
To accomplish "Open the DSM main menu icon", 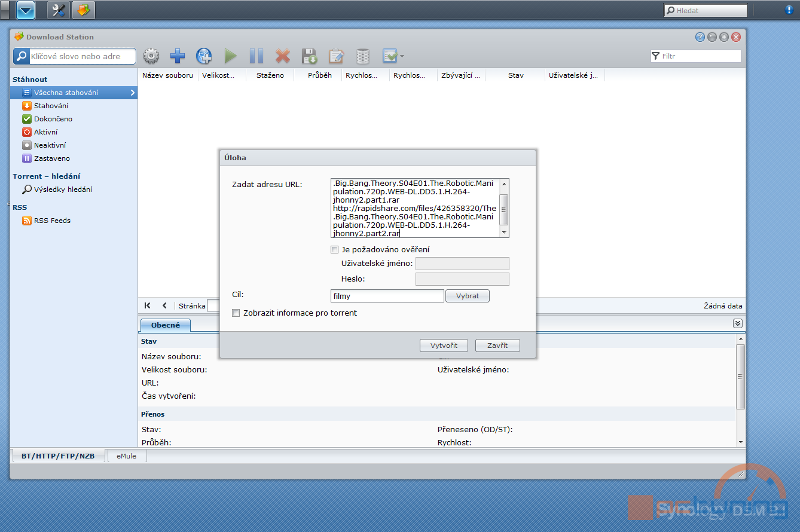I will point(26,10).
